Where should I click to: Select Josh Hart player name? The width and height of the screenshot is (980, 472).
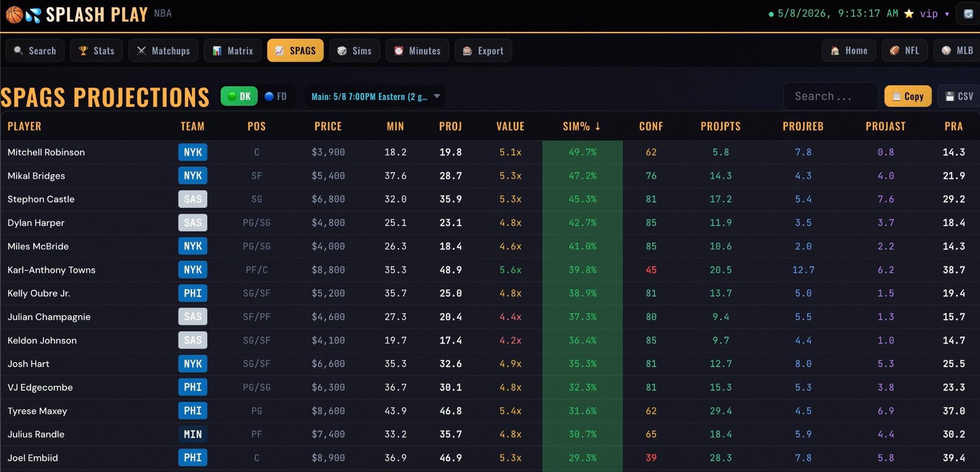28,364
